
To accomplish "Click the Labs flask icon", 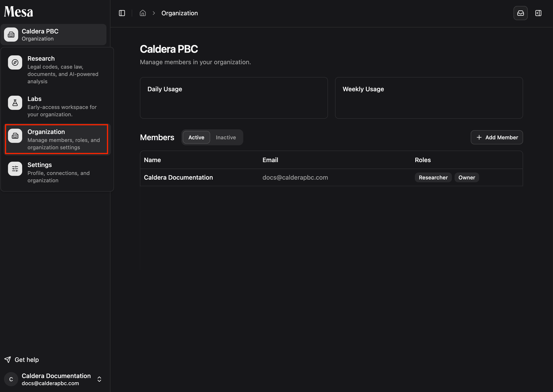I will (x=15, y=103).
